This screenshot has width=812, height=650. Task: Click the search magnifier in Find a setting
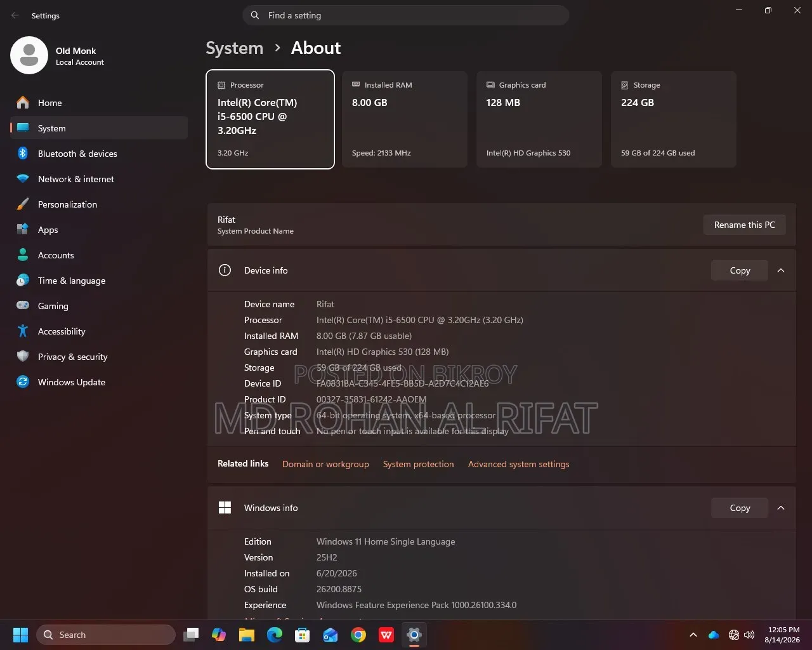(255, 15)
